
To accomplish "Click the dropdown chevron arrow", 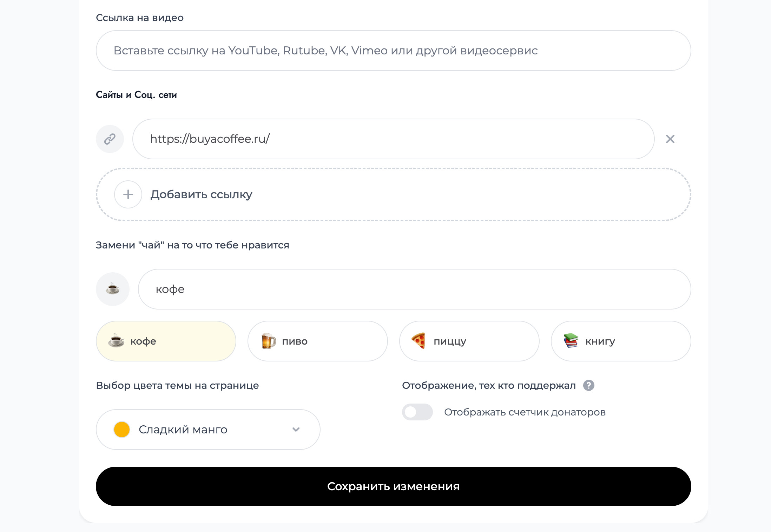I will (296, 430).
